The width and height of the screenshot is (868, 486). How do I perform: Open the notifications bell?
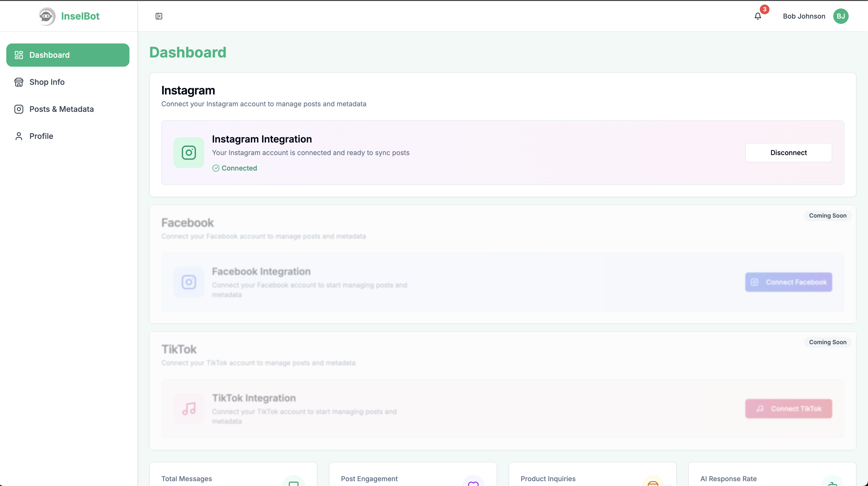[x=758, y=16]
